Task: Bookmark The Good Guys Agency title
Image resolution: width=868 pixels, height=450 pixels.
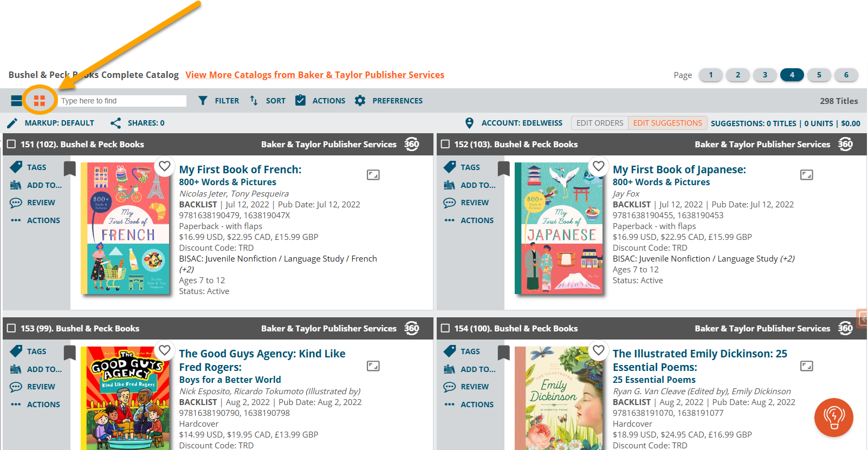Action: [70, 353]
